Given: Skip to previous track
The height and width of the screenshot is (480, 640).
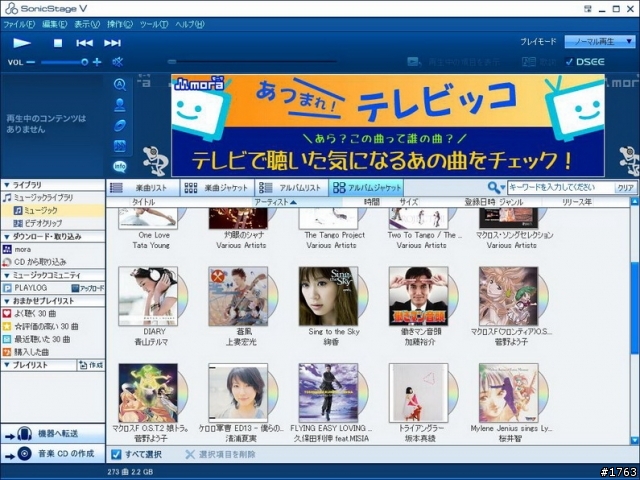Looking at the screenshot, I should (x=84, y=42).
